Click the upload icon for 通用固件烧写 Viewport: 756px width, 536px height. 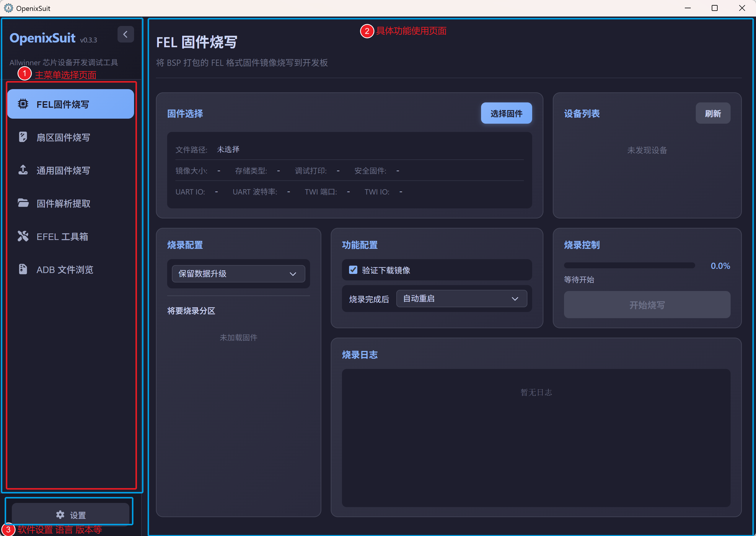(x=23, y=170)
